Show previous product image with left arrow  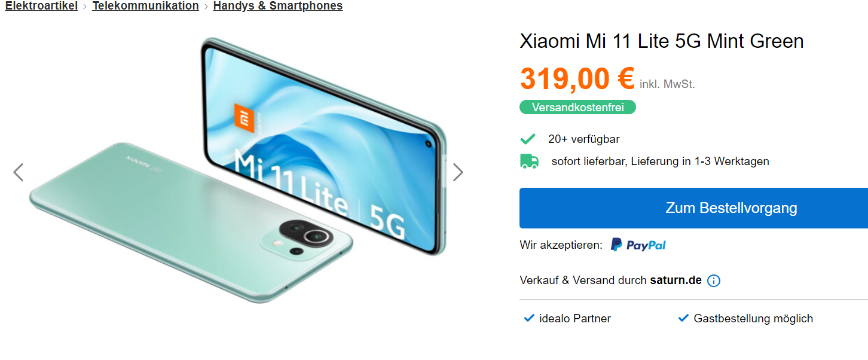coord(19,172)
